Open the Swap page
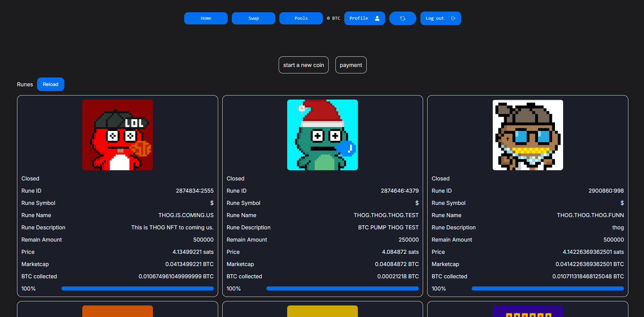Viewport: 644px width, 317px height. [254, 18]
